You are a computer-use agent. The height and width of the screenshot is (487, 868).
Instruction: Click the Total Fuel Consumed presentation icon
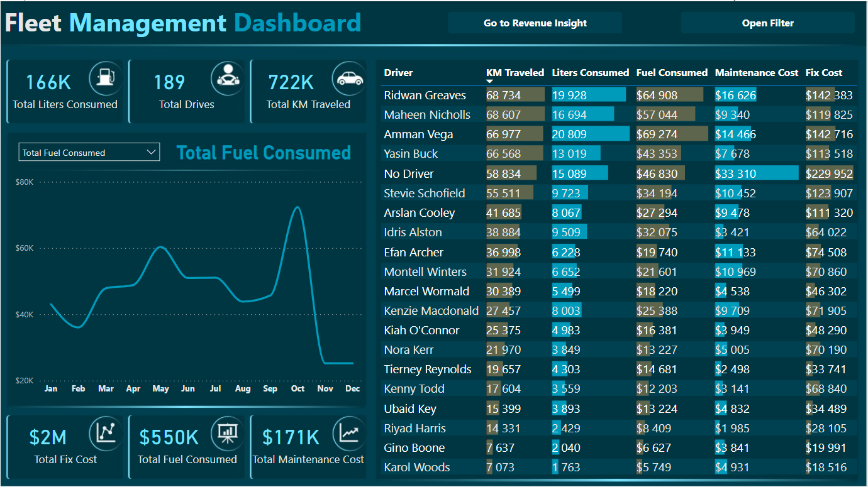coord(226,432)
